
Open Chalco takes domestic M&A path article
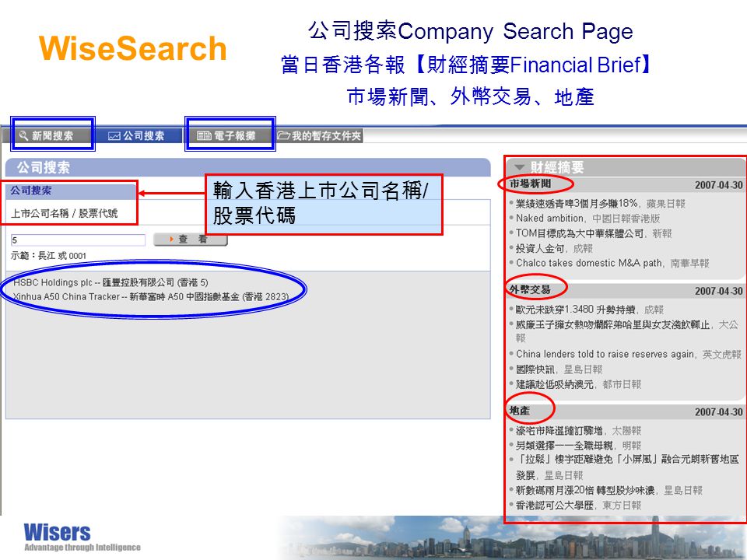pyautogui.click(x=589, y=263)
